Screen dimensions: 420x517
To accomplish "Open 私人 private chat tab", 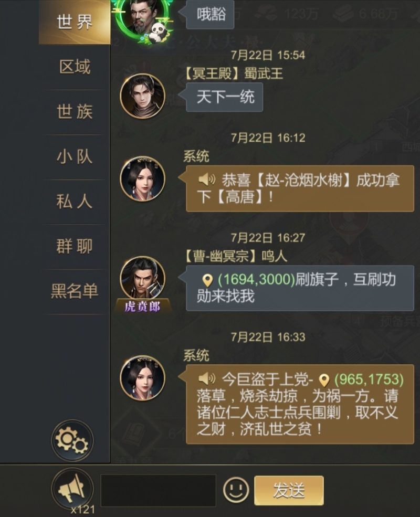I will pyautogui.click(x=75, y=202).
